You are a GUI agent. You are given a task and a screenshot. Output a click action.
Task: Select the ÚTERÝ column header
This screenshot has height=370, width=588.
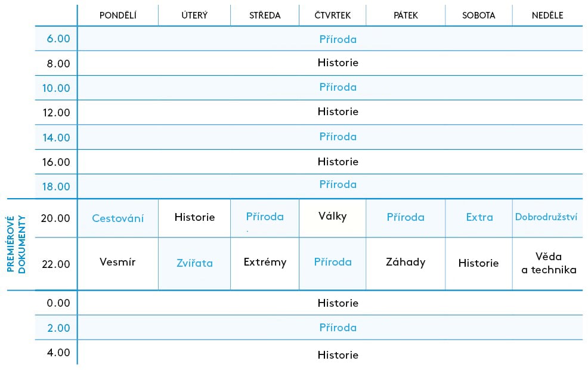[x=194, y=16]
